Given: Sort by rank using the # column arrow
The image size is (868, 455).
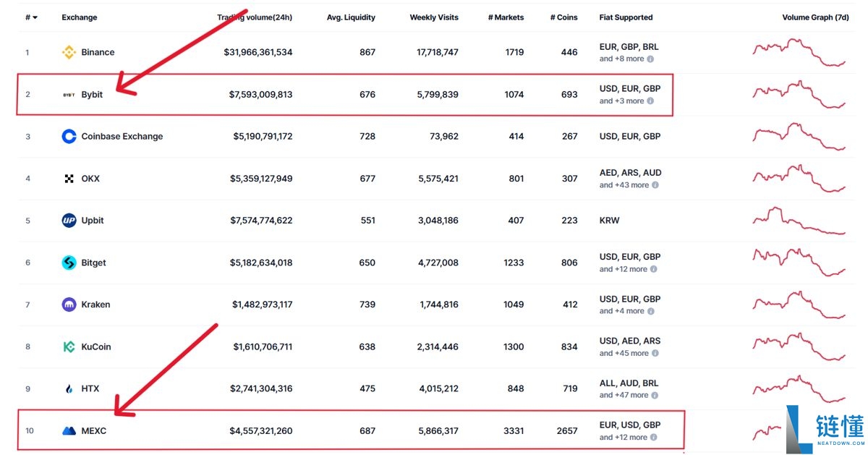Looking at the screenshot, I should point(35,17).
